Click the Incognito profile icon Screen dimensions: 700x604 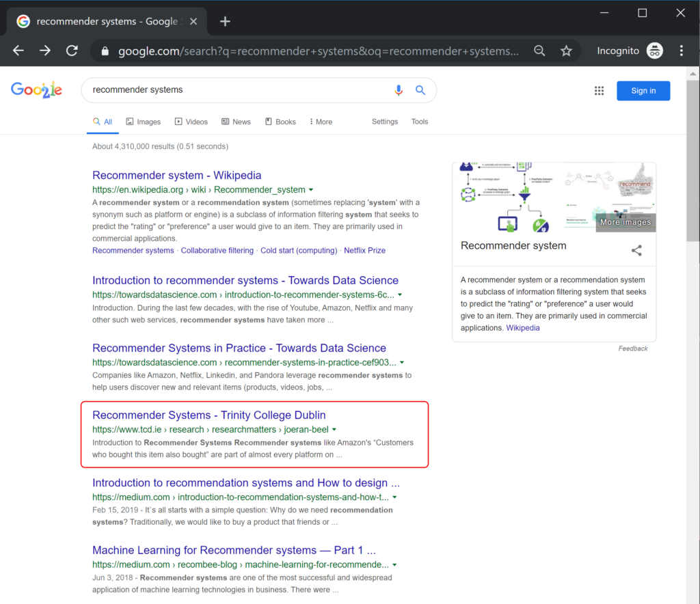point(654,51)
